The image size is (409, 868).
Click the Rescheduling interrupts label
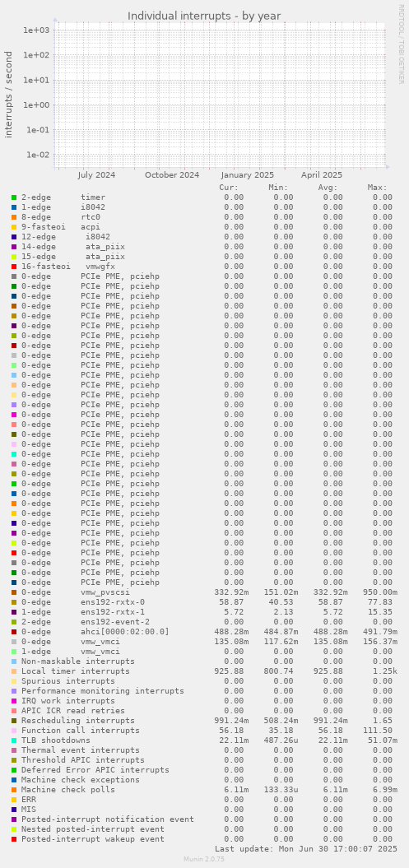pos(78,721)
